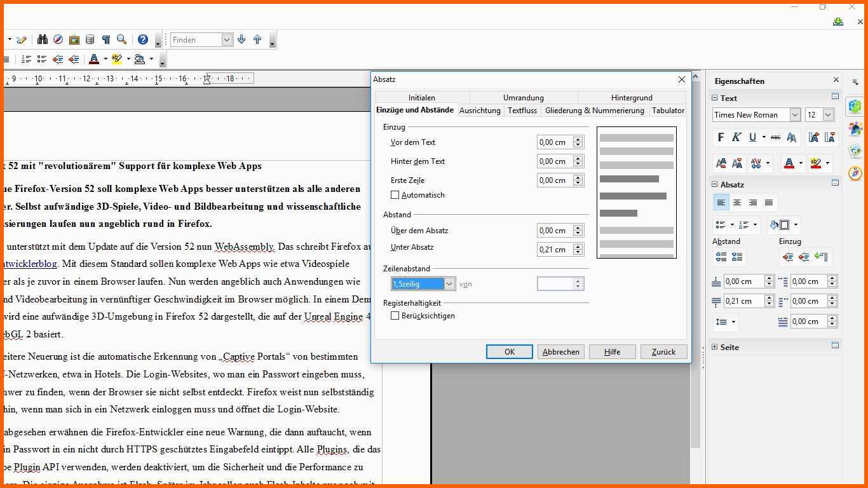868x488 pixels.
Task: Toggle text shadow in the sidebar
Action: coord(792,137)
